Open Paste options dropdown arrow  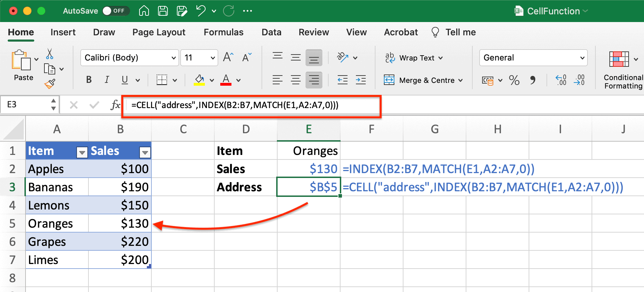[36, 59]
